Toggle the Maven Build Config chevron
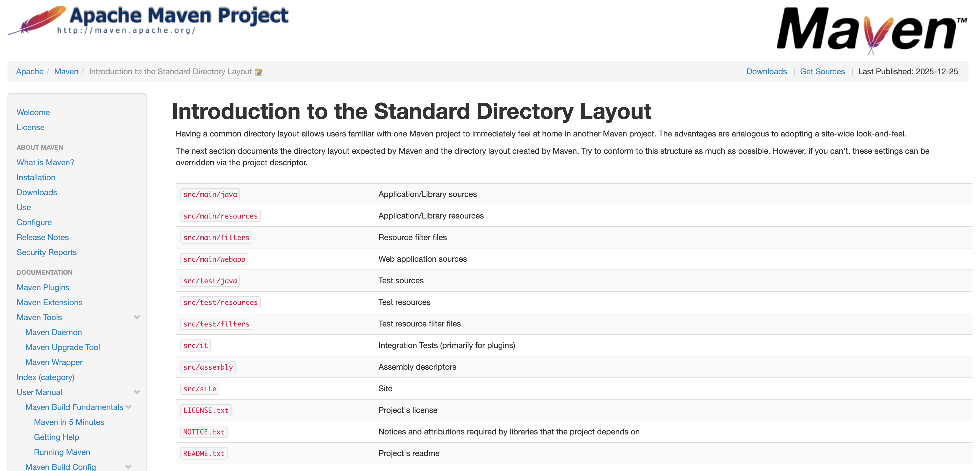The width and height of the screenshot is (980, 471). pyautogui.click(x=129, y=467)
